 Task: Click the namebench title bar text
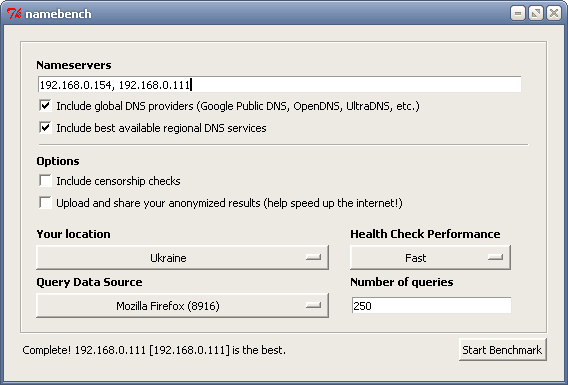pos(58,14)
